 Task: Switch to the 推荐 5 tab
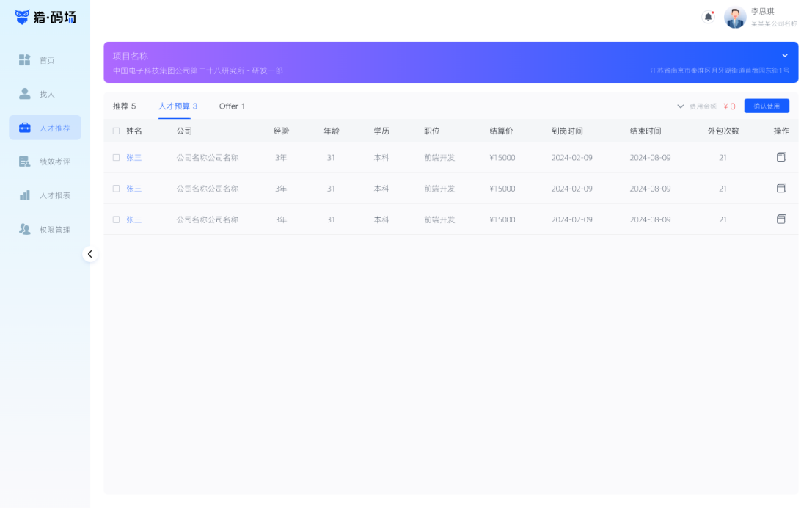pos(124,106)
